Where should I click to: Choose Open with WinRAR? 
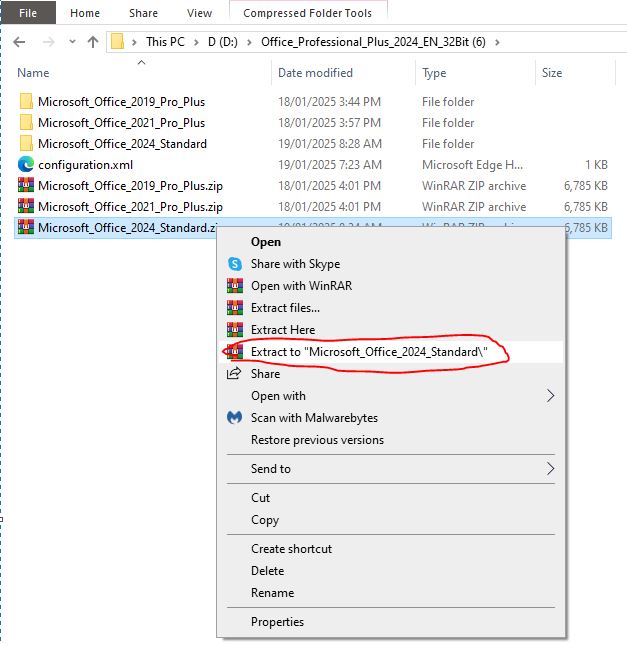(x=302, y=285)
